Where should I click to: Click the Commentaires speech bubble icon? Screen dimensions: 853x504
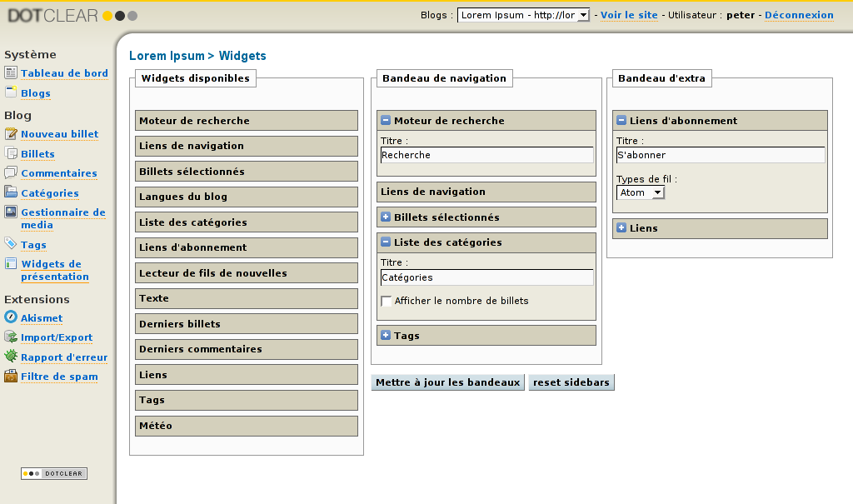pos(10,173)
